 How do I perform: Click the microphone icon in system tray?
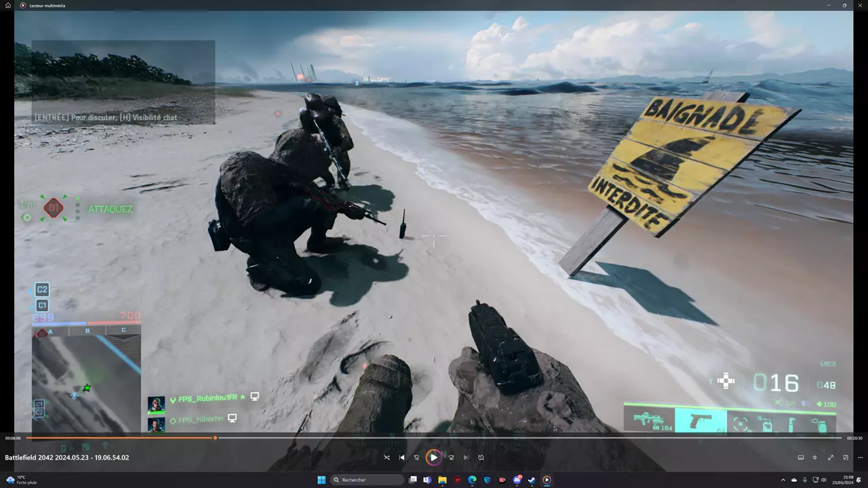click(x=804, y=480)
